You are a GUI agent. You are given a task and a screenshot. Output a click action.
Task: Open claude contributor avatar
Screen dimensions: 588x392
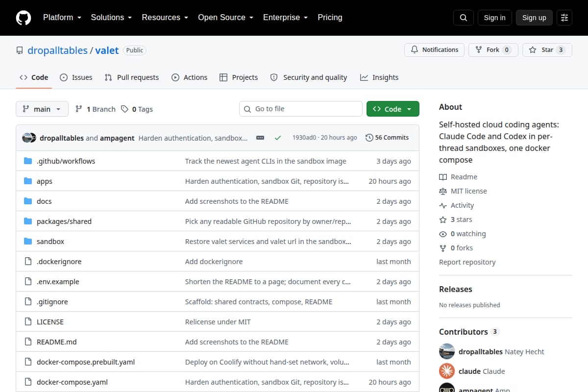[x=447, y=371]
